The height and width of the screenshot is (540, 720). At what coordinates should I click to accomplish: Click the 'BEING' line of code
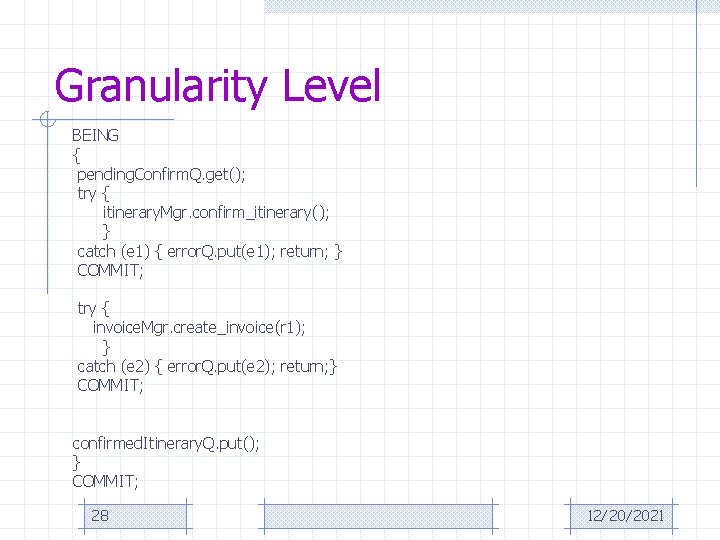(x=96, y=135)
